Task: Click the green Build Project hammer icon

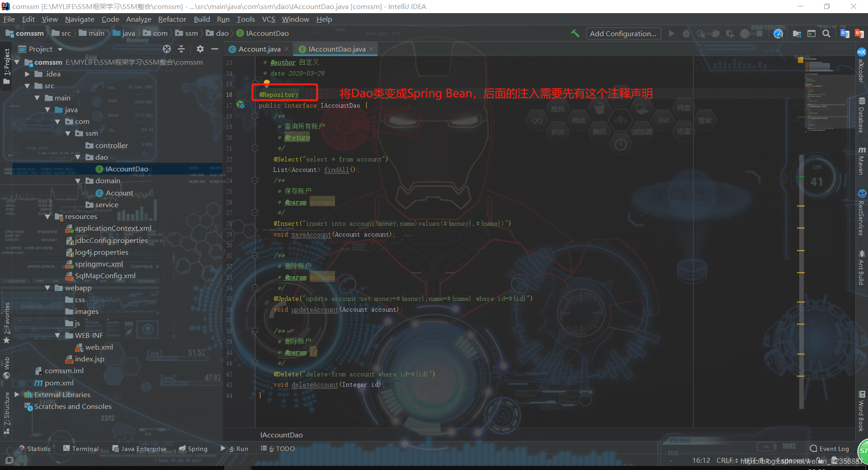Action: tap(575, 33)
